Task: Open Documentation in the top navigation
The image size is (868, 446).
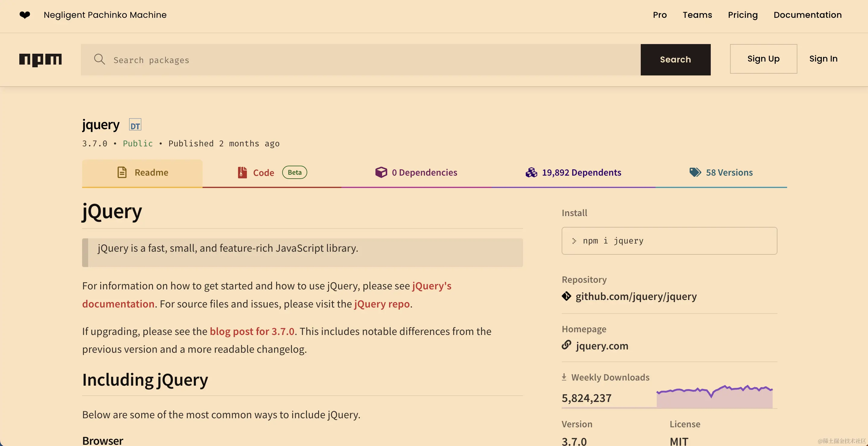Action: [807, 15]
